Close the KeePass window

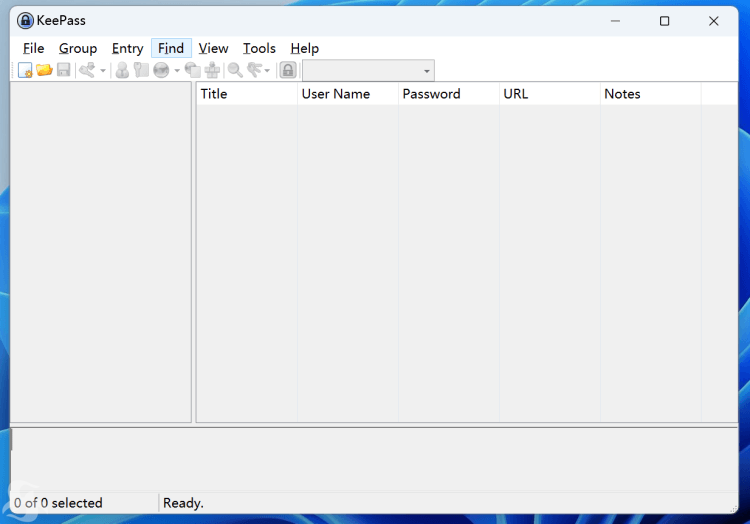pyautogui.click(x=714, y=21)
